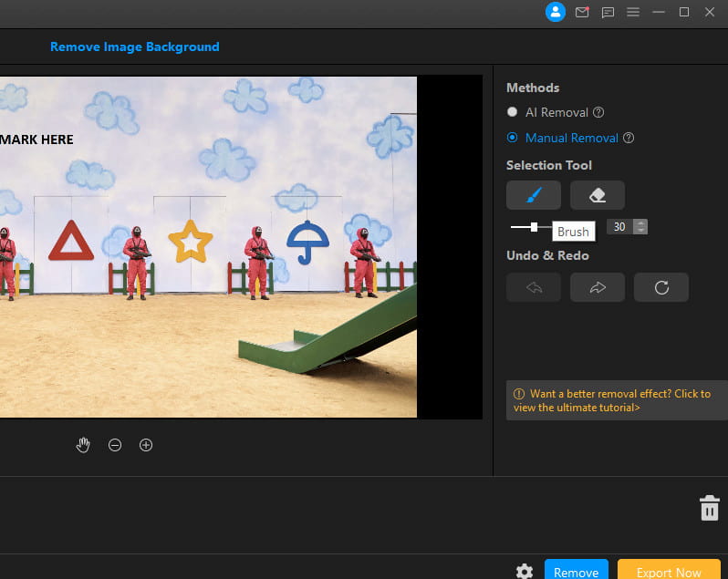Click the Undo arrow button
The width and height of the screenshot is (728, 579).
pos(534,287)
